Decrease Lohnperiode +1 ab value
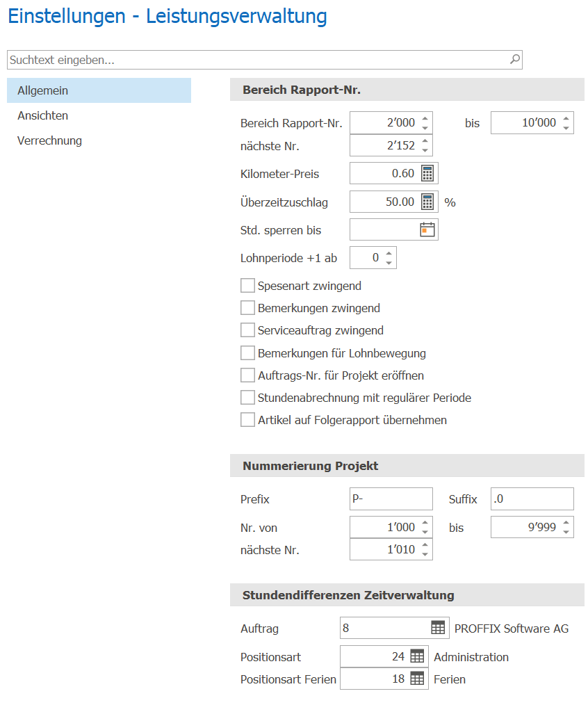The image size is (588, 705). pos(389,263)
